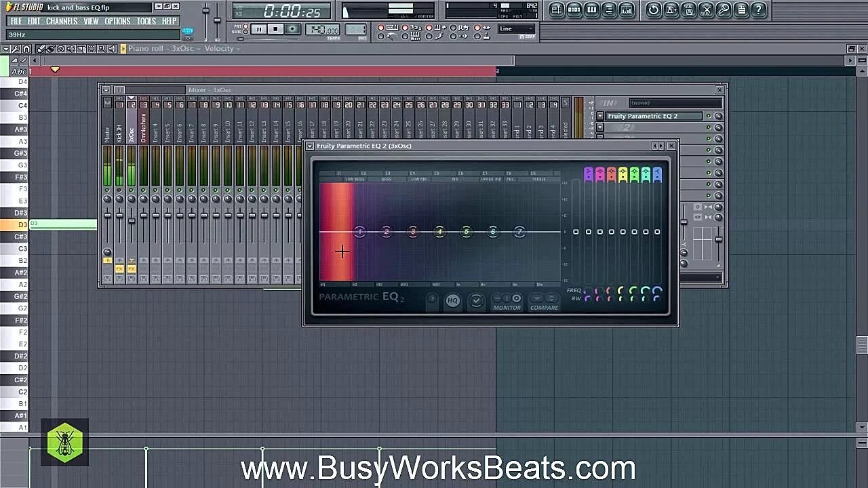Click the one-click recording microphone icon
This screenshot has width=868, height=488.
point(724,9)
